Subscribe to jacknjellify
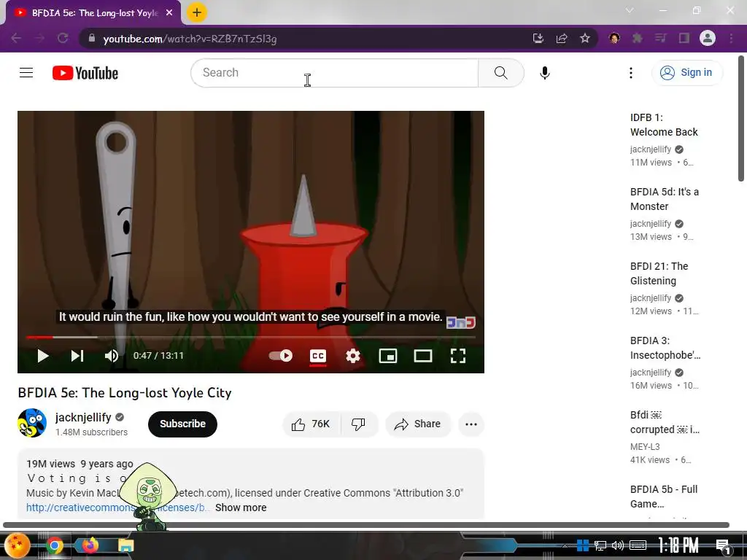This screenshot has width=747, height=560. coord(182,424)
